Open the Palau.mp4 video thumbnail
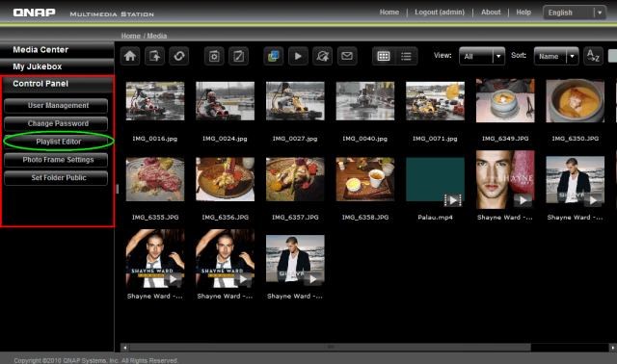The height and width of the screenshot is (364, 617). click(435, 179)
